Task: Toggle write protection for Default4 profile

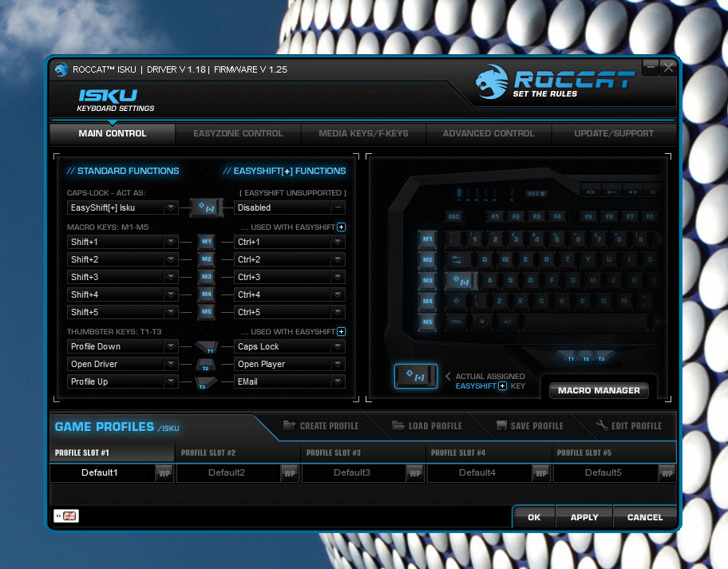Action: click(x=541, y=473)
